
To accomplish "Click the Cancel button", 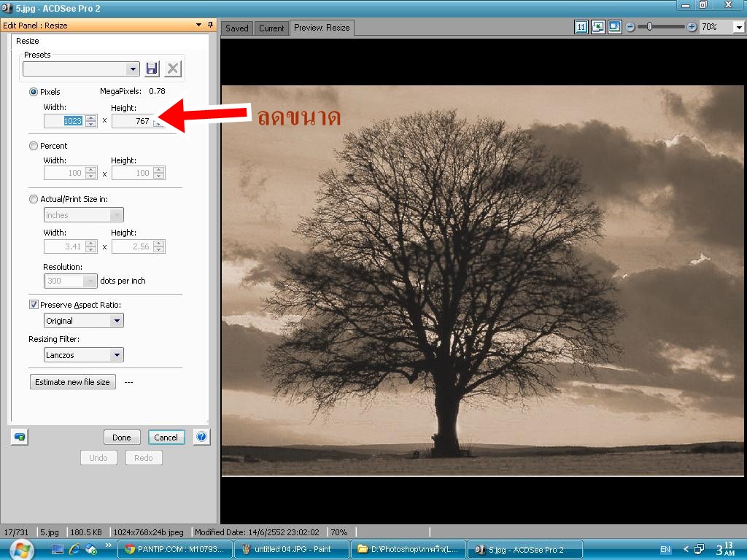I will pos(166,437).
